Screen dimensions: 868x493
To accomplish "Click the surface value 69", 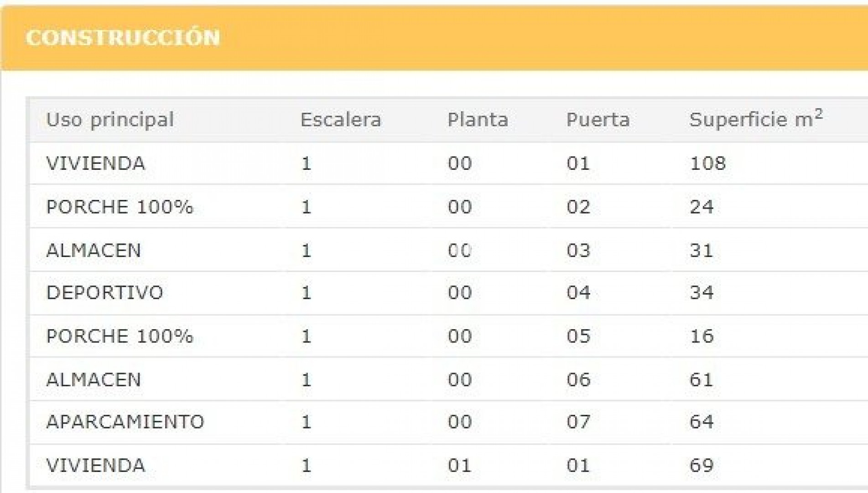I will click(x=702, y=466).
